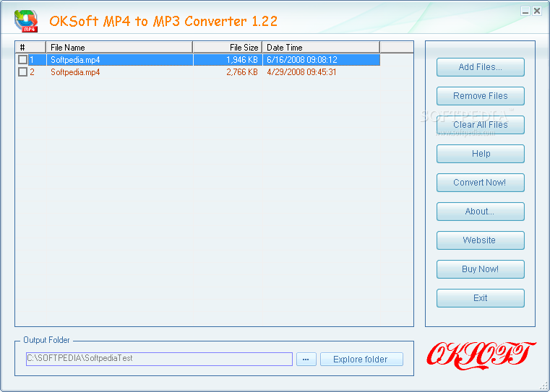This screenshot has height=392, width=550.
Task: Click the 2,766 KB file size cell
Action: 242,72
